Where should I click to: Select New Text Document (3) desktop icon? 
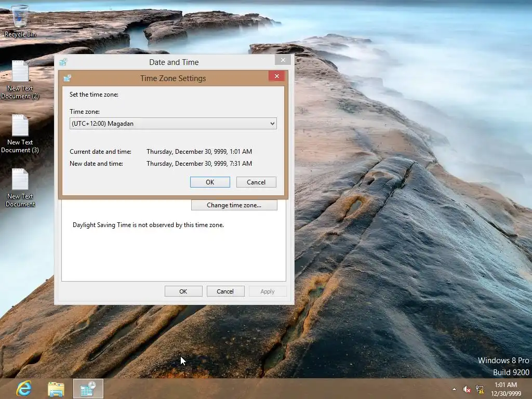[20, 134]
